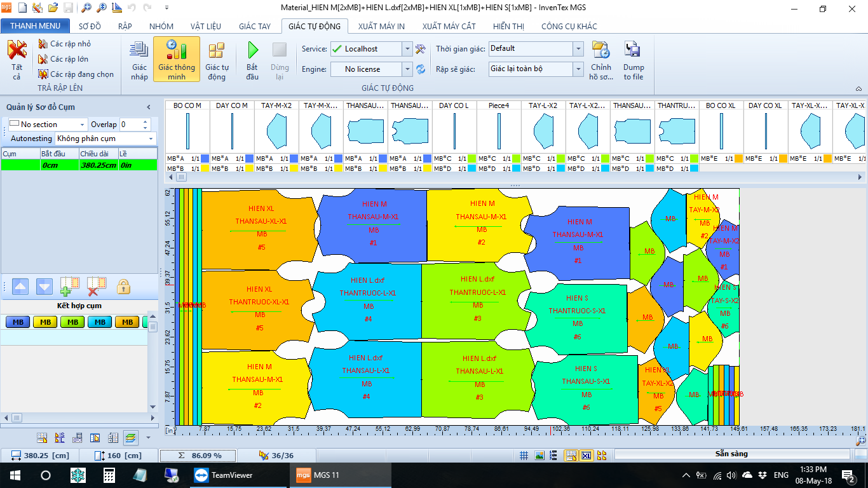Click the New document icon in quick access toolbar
This screenshot has height=488, width=868.
pos(22,8)
